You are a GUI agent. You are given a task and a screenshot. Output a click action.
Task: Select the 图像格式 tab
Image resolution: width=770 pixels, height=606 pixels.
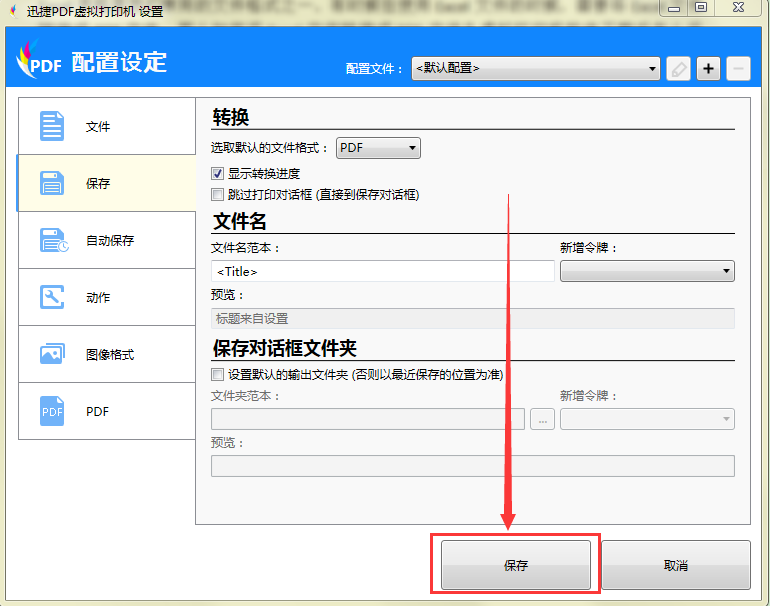pos(107,354)
